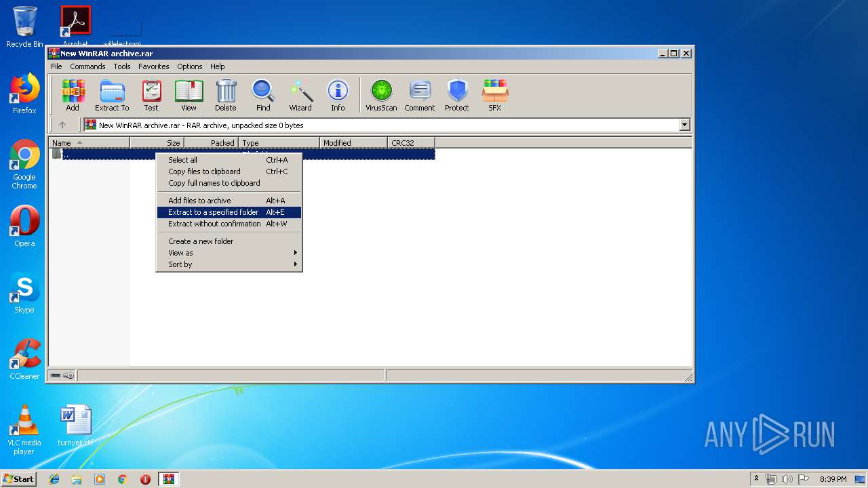Open the File menu
Viewport: 868px width, 488px height.
(56, 66)
